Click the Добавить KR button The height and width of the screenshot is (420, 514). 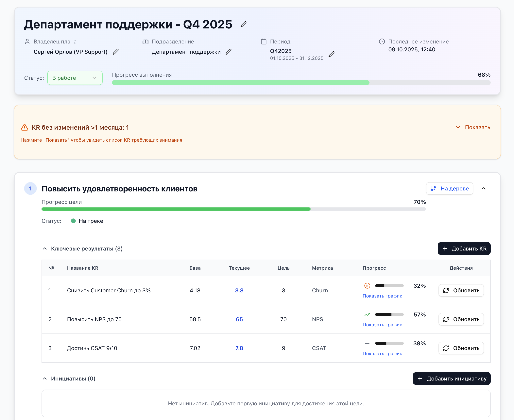point(464,249)
